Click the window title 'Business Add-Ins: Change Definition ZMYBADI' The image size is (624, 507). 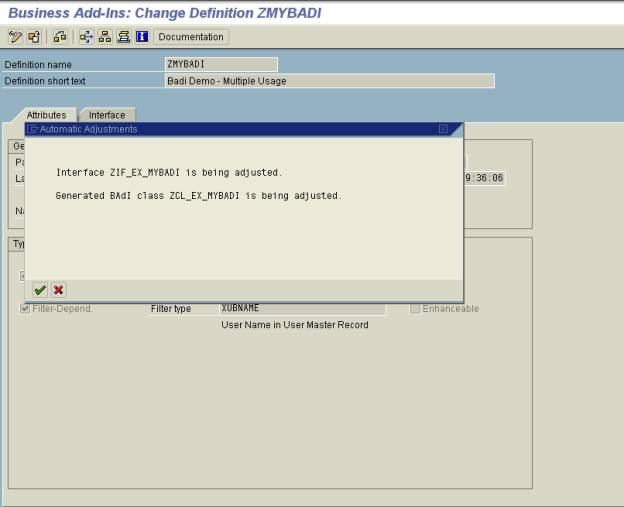pyautogui.click(x=165, y=13)
